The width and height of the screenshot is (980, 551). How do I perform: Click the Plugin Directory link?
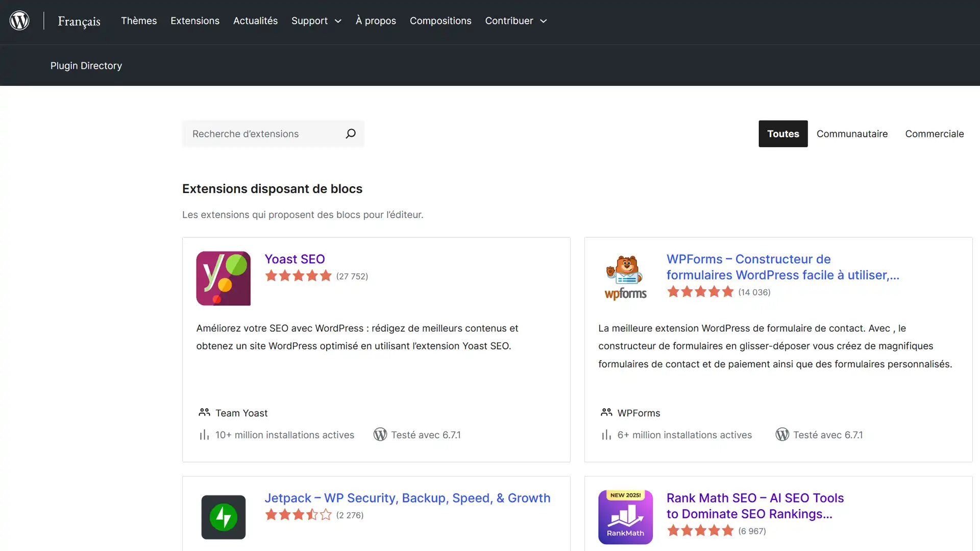click(x=86, y=65)
